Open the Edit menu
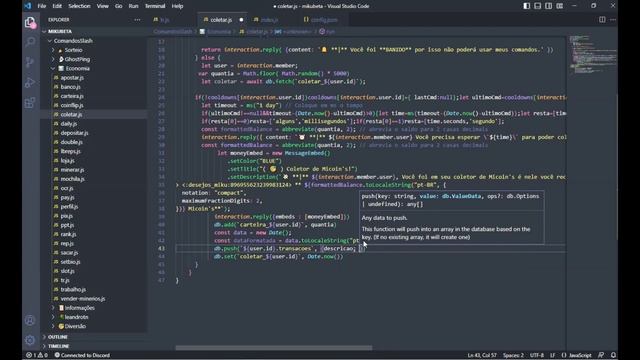 tap(57, 6)
